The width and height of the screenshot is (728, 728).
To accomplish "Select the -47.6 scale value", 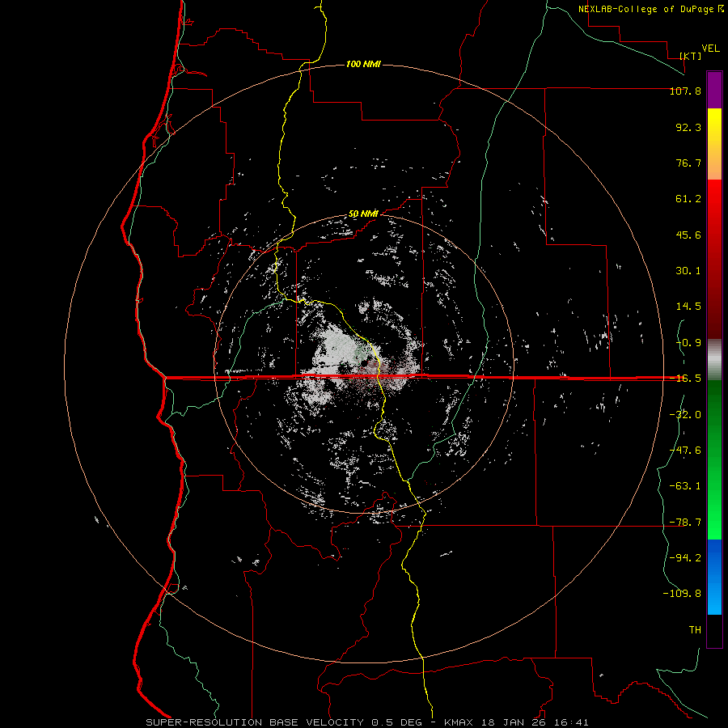I will (x=685, y=451).
